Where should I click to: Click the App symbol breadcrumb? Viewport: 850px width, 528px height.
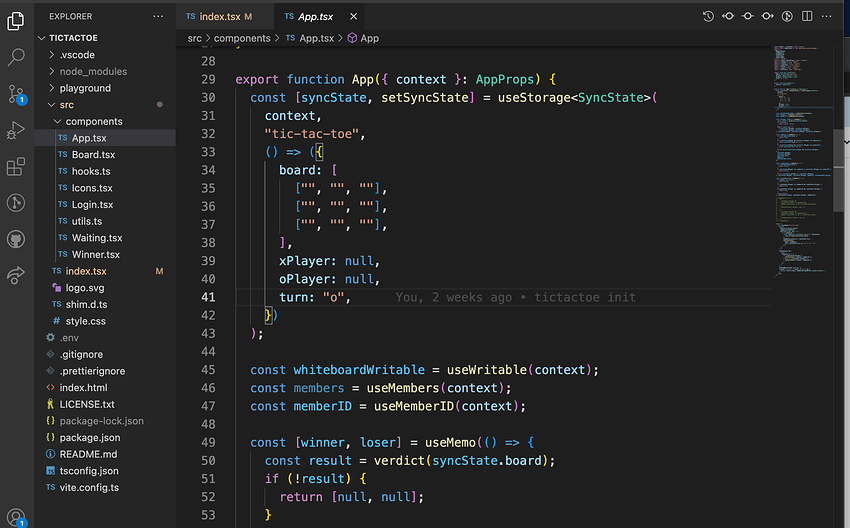[x=363, y=38]
